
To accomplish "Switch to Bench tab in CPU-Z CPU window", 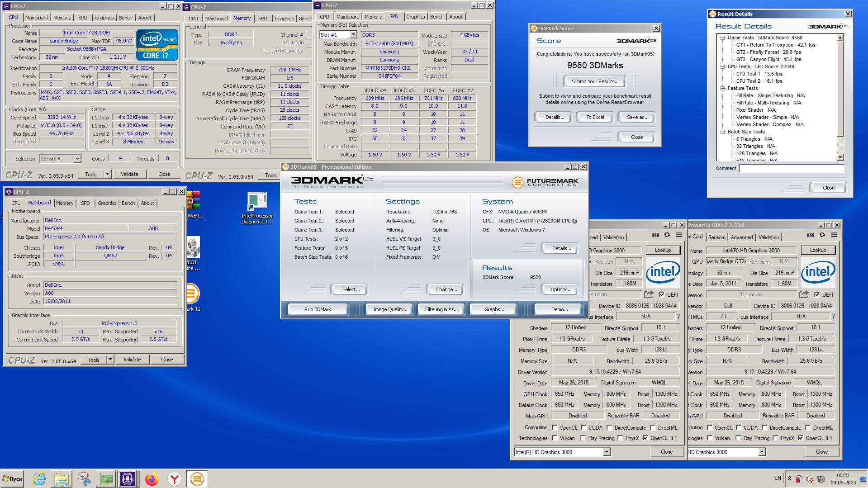I will 125,18.
